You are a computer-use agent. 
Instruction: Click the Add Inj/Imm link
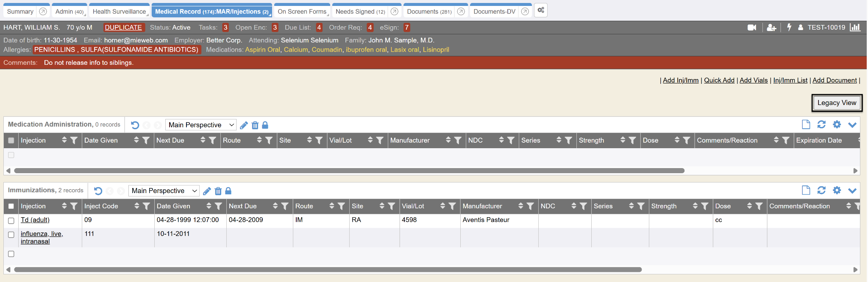(680, 80)
